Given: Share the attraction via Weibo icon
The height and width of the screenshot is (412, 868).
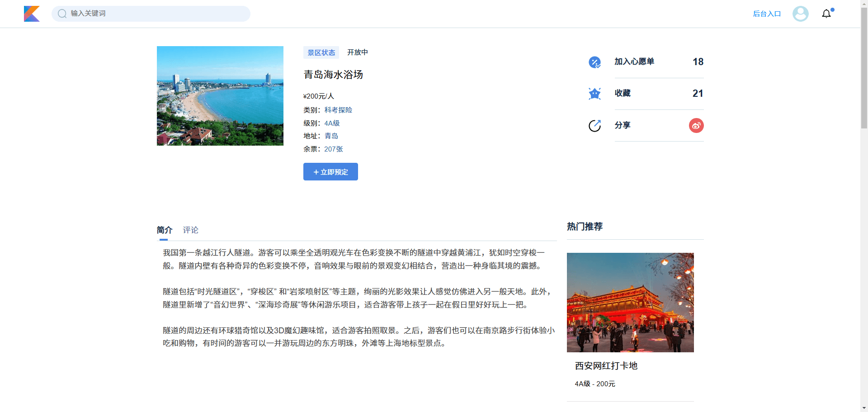Looking at the screenshot, I should [x=696, y=125].
